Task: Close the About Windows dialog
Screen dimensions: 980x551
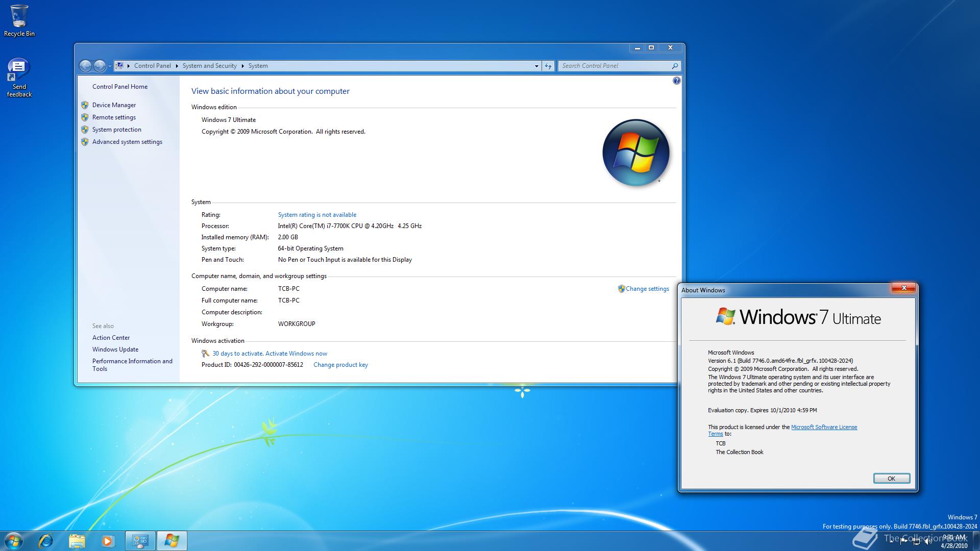Action: pyautogui.click(x=903, y=288)
